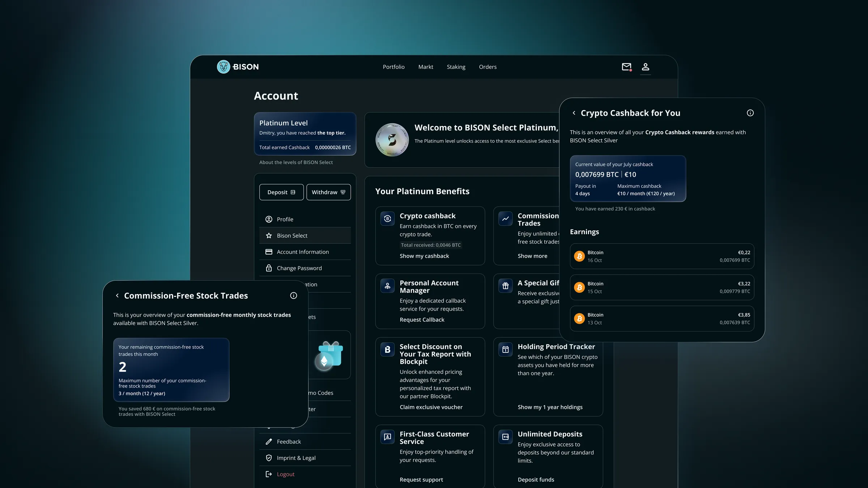Open the Orders tab

488,67
